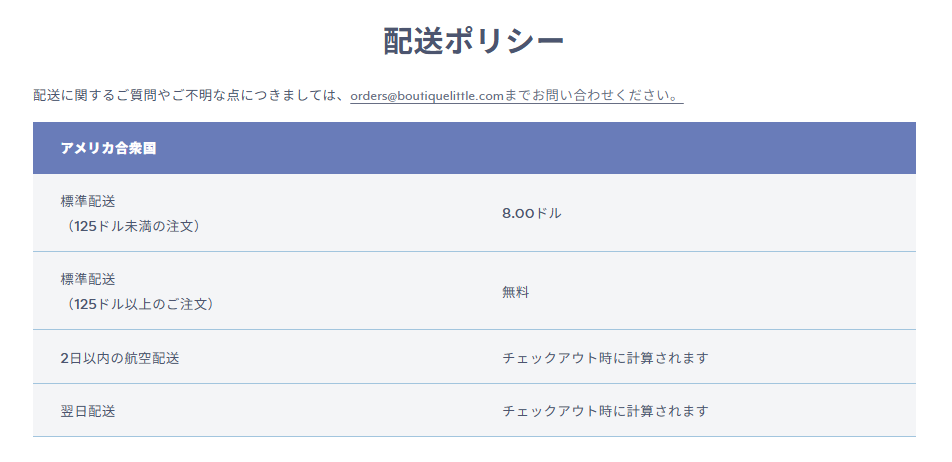Select the 翌日配送 row label
The width and height of the screenshot is (952, 462).
(88, 411)
